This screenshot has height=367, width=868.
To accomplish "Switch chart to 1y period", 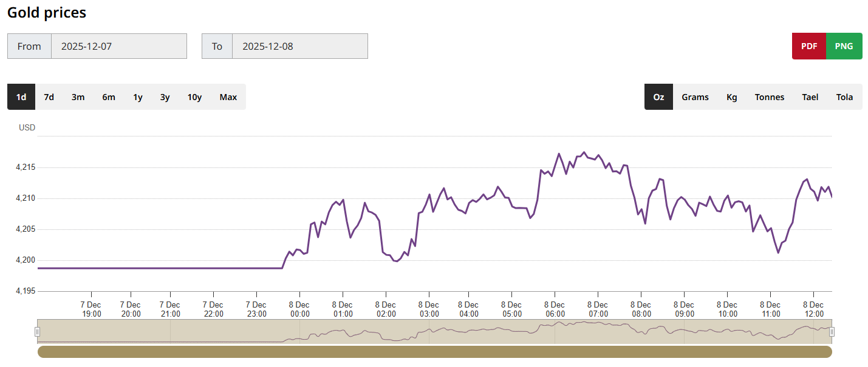I will [x=138, y=97].
